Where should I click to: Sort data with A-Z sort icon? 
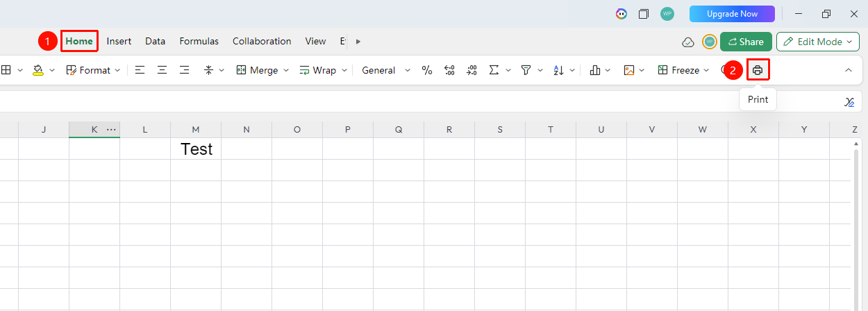tap(558, 70)
